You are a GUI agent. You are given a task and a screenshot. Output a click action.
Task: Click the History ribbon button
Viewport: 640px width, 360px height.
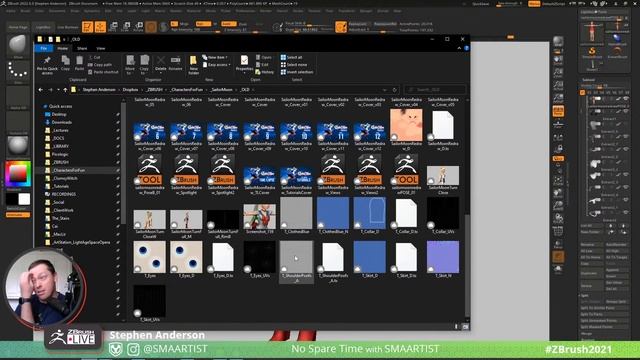264,72
